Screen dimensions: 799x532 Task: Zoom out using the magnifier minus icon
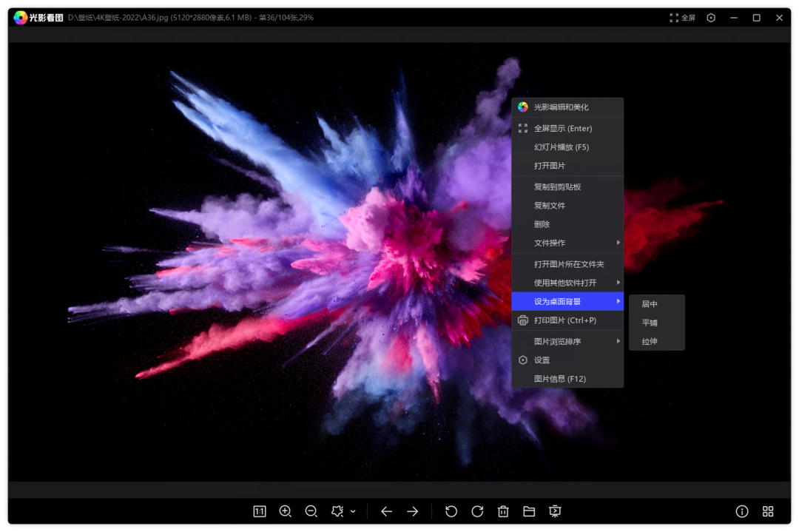(311, 511)
